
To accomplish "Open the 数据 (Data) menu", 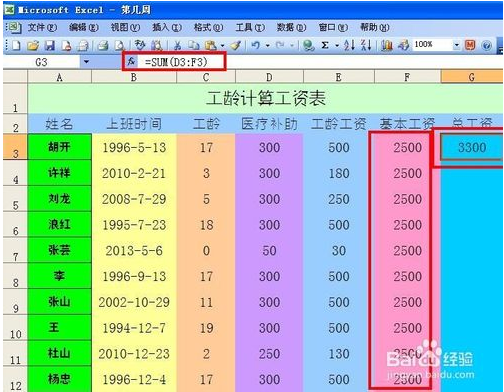I will click(x=291, y=27).
